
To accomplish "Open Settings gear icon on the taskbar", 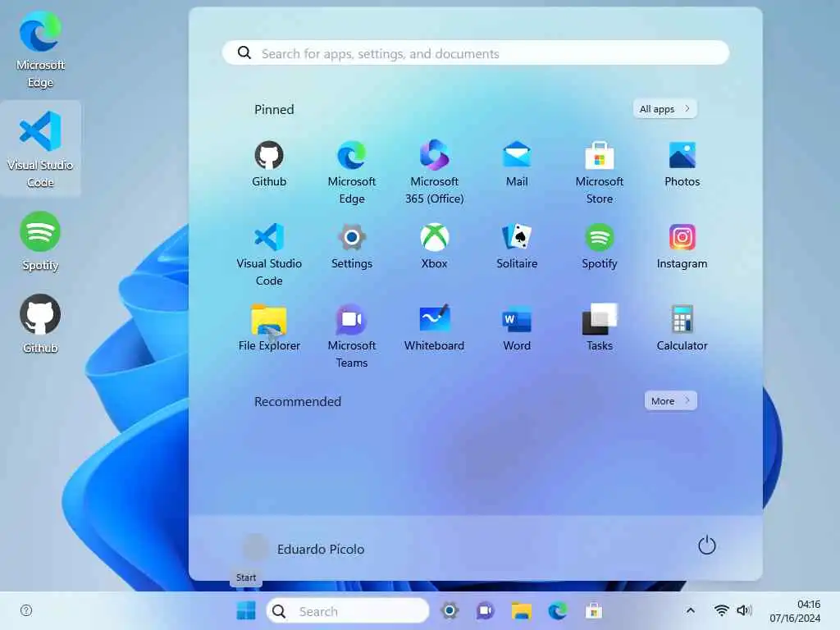I will [449, 610].
